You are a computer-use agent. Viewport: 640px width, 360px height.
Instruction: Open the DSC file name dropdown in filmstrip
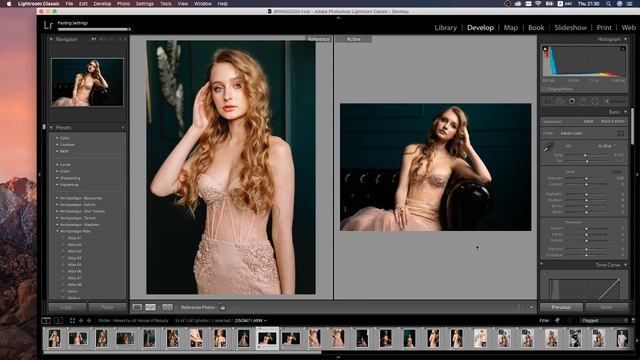pos(250,321)
